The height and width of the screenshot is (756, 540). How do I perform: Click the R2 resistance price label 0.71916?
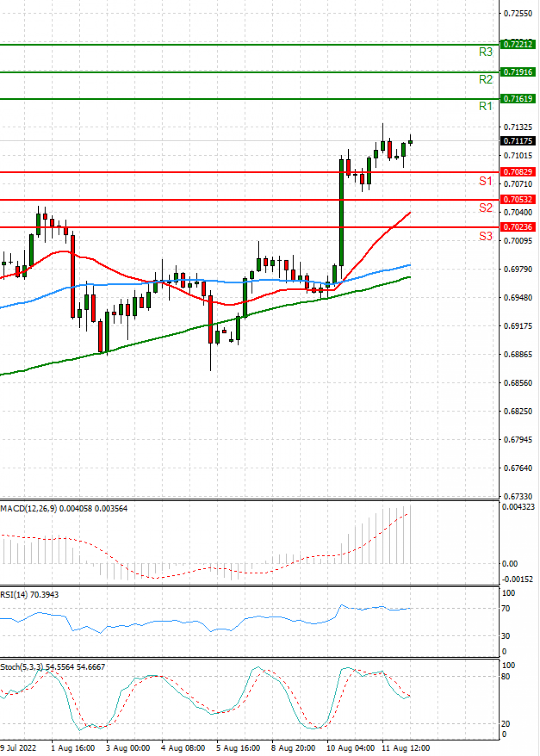point(517,72)
